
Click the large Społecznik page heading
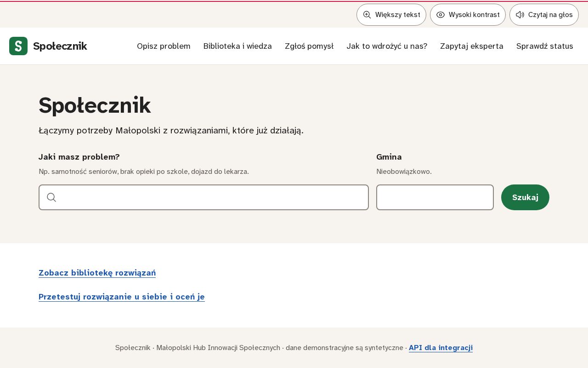point(95,105)
